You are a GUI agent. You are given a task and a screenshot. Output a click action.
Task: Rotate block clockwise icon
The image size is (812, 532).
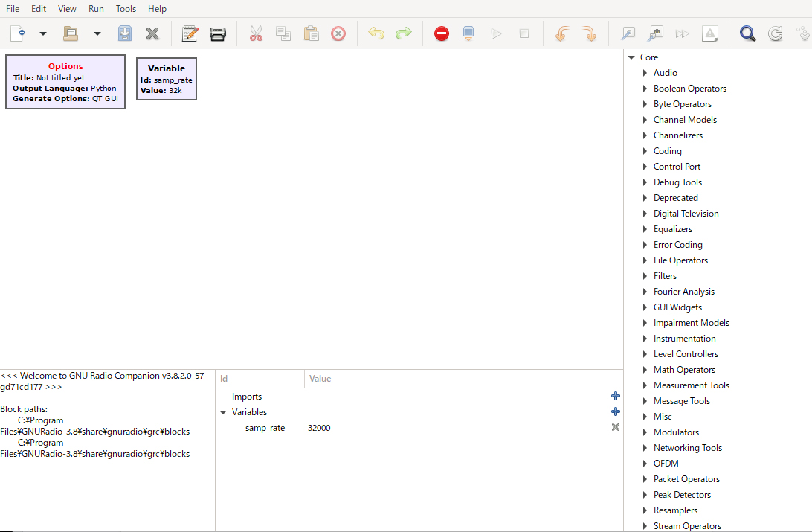(x=590, y=33)
